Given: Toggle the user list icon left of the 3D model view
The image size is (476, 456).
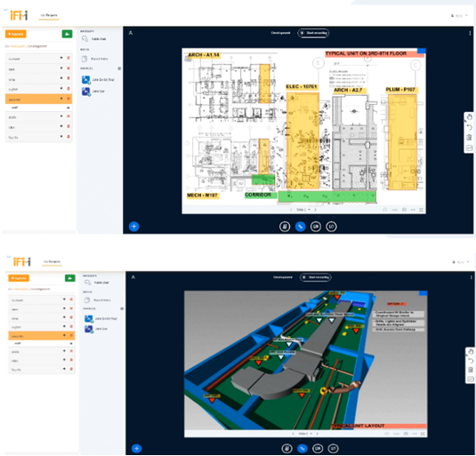Looking at the screenshot, I should click(x=133, y=277).
